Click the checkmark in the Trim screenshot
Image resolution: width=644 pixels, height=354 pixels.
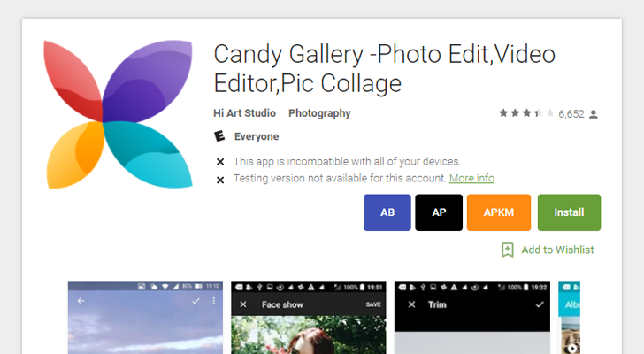pos(540,304)
